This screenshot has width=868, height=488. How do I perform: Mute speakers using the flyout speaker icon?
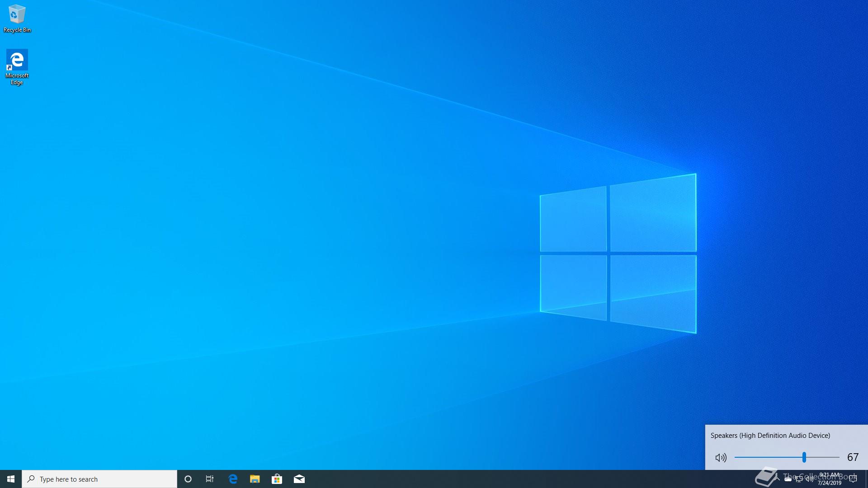click(x=721, y=457)
